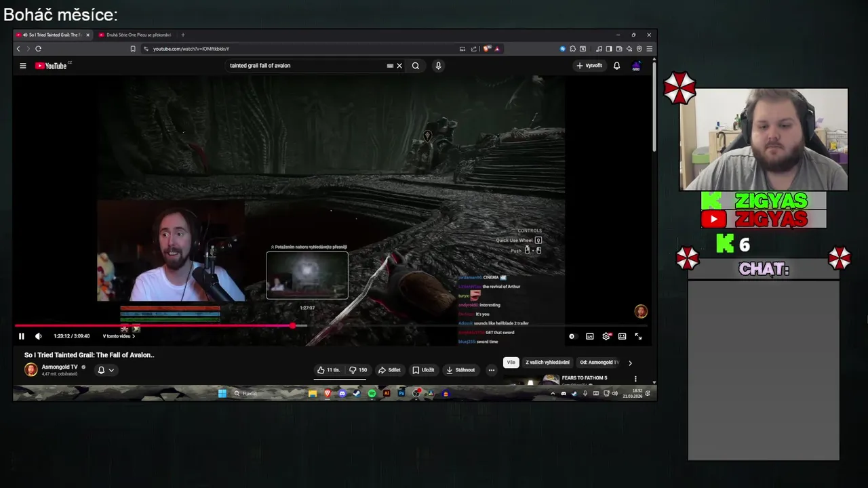Open the Brave Wallet icon

coord(619,49)
